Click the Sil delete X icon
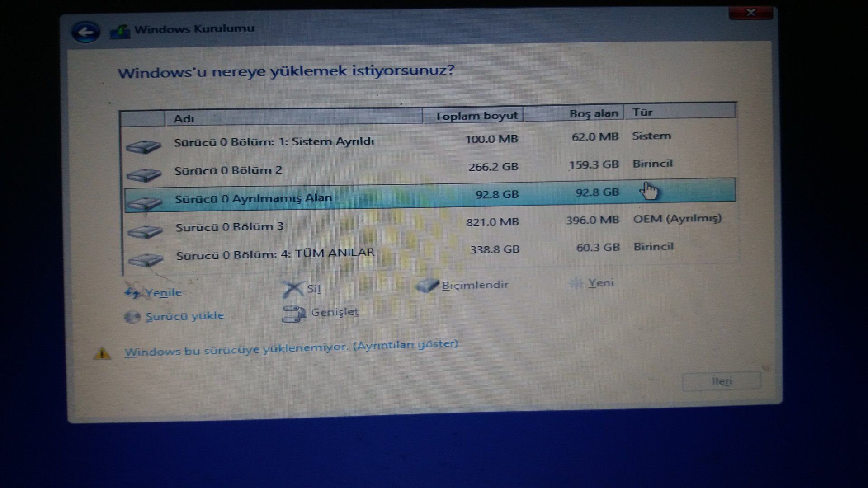The height and width of the screenshot is (488, 868). coord(292,289)
